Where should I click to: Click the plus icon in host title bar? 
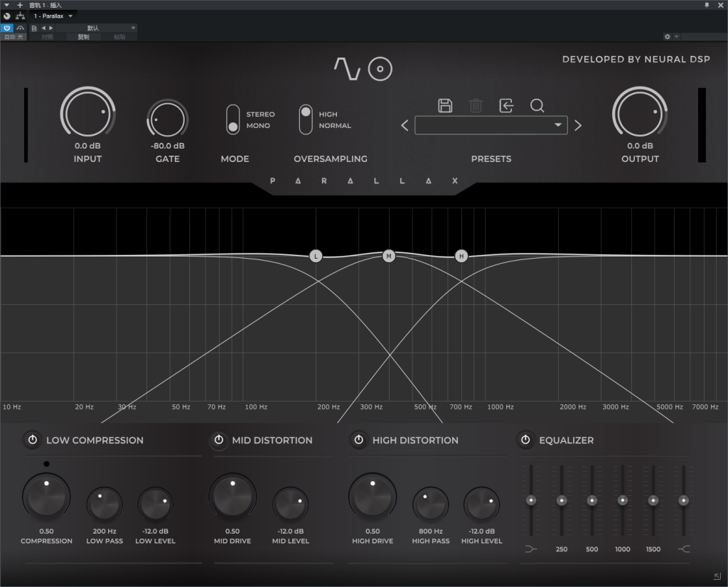point(20,5)
